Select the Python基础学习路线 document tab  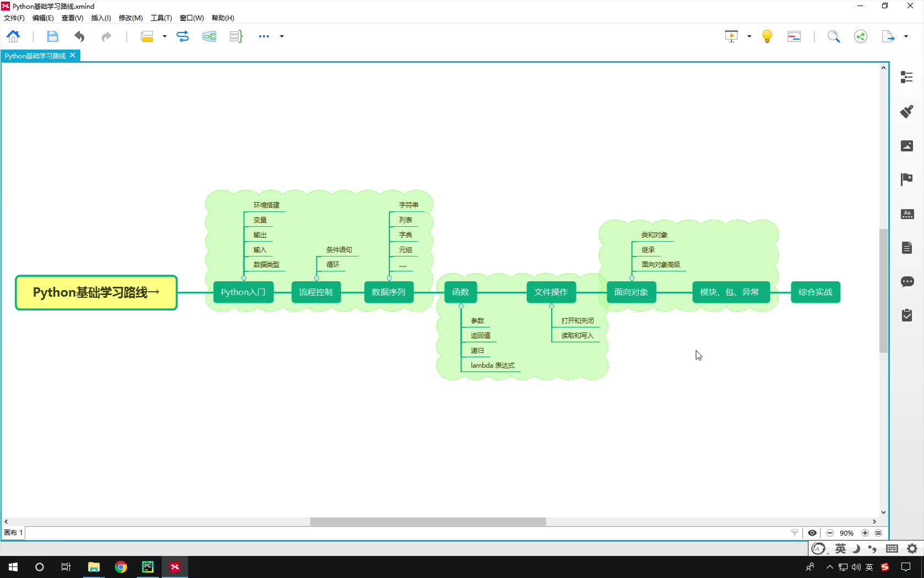click(35, 56)
